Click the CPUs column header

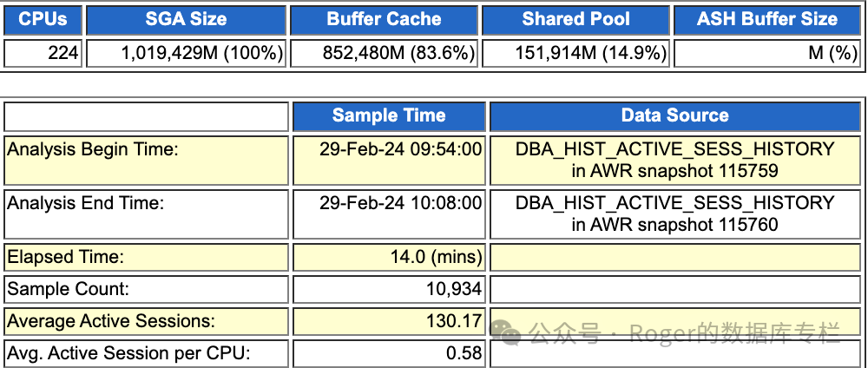[43, 19]
